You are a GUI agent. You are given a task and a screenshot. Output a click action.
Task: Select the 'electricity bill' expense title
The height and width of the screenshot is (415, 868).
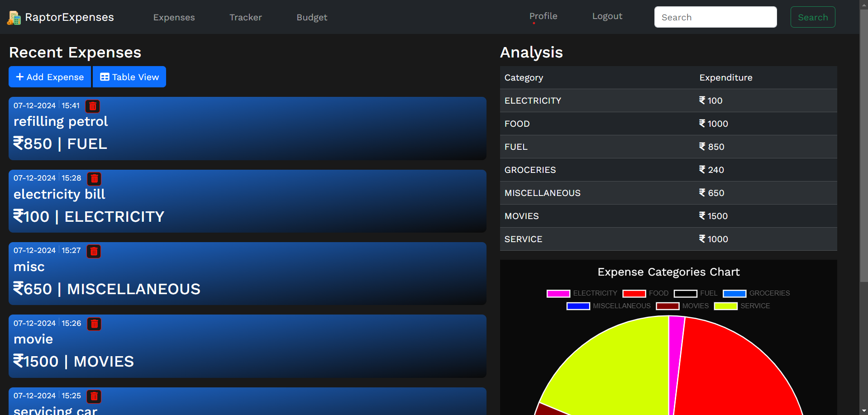click(59, 194)
